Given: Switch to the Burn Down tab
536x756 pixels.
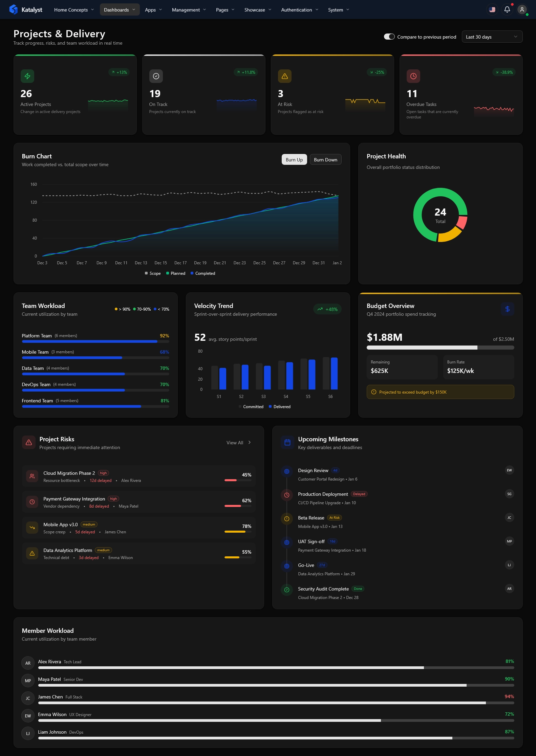Looking at the screenshot, I should click(325, 160).
